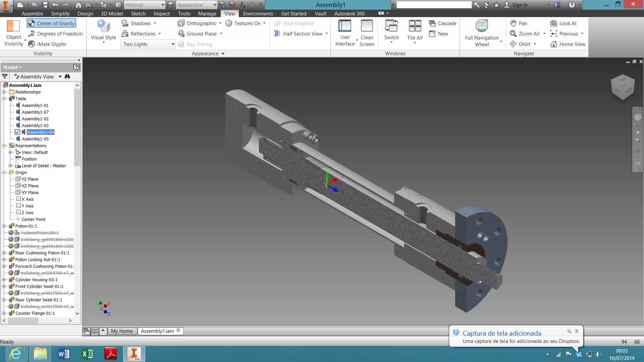Open the Inspect ribbon tab
The height and width of the screenshot is (362, 644).
coord(162,13)
